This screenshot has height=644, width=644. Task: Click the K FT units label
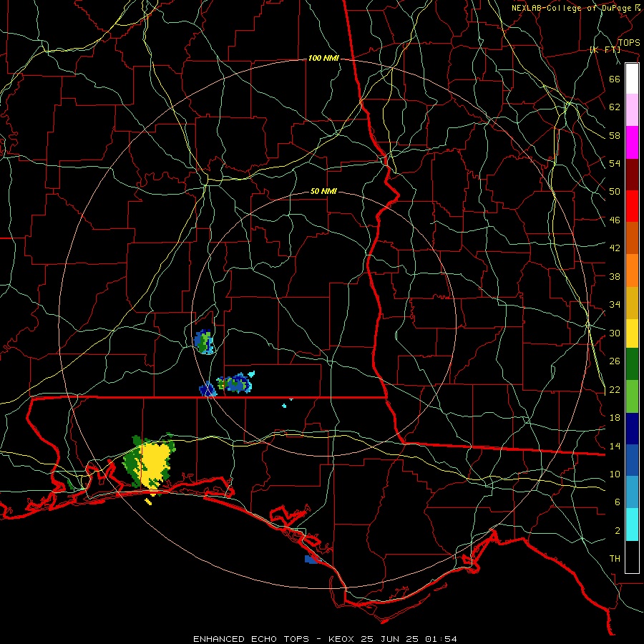(605, 50)
